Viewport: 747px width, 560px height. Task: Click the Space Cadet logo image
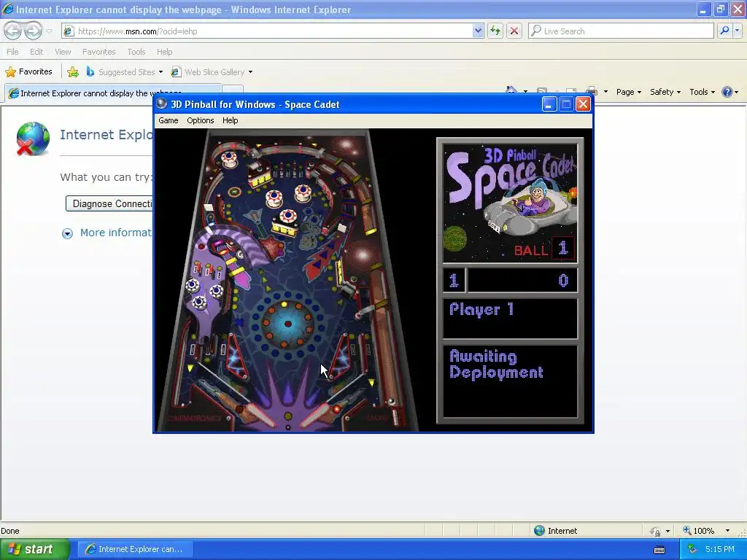coord(510,203)
